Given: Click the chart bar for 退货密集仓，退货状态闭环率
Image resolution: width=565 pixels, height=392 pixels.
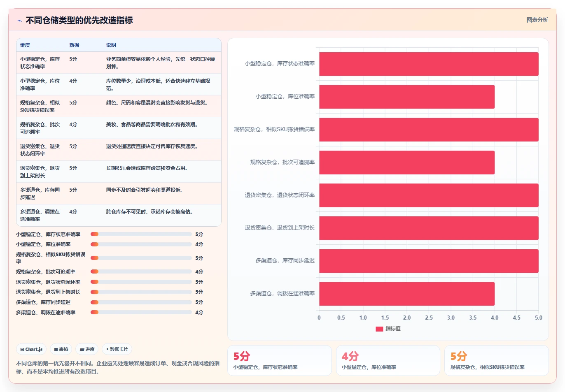Looking at the screenshot, I should pos(429,195).
